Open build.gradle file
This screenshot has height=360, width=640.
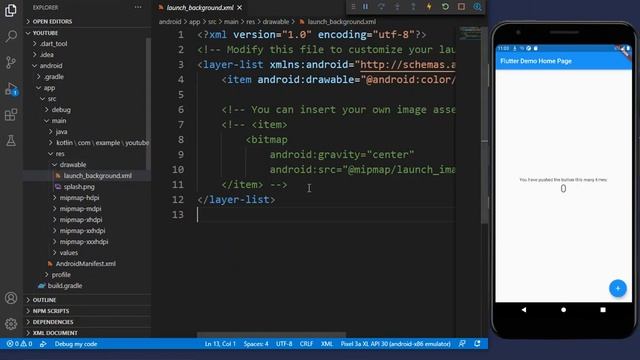coord(86,286)
